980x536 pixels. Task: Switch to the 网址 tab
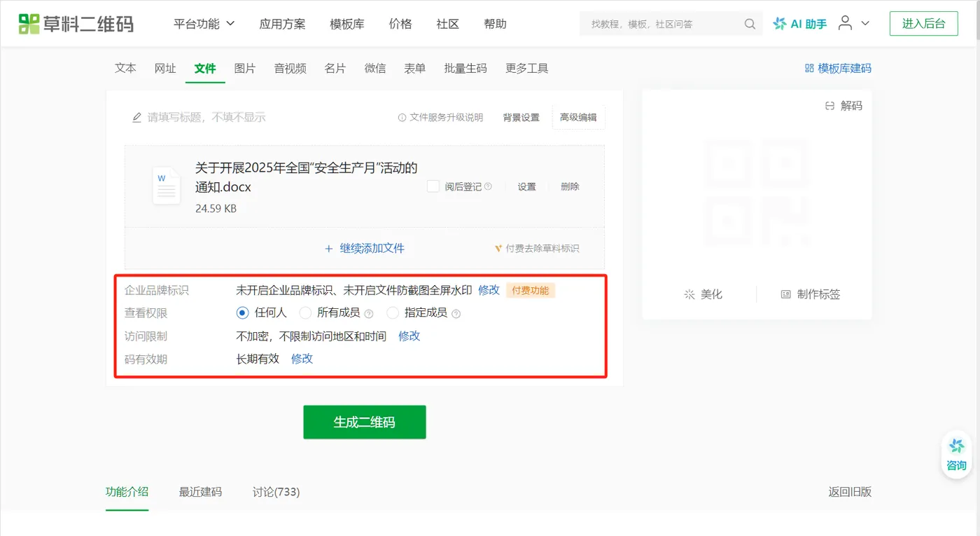click(165, 68)
